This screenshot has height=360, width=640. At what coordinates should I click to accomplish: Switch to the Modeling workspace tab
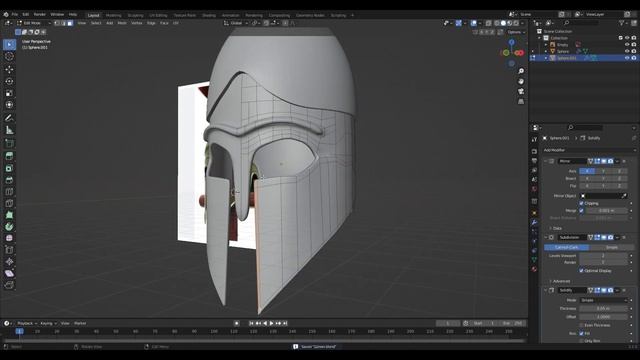[113, 16]
